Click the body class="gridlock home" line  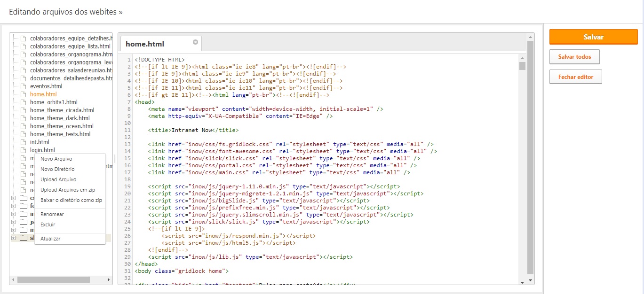point(181,271)
